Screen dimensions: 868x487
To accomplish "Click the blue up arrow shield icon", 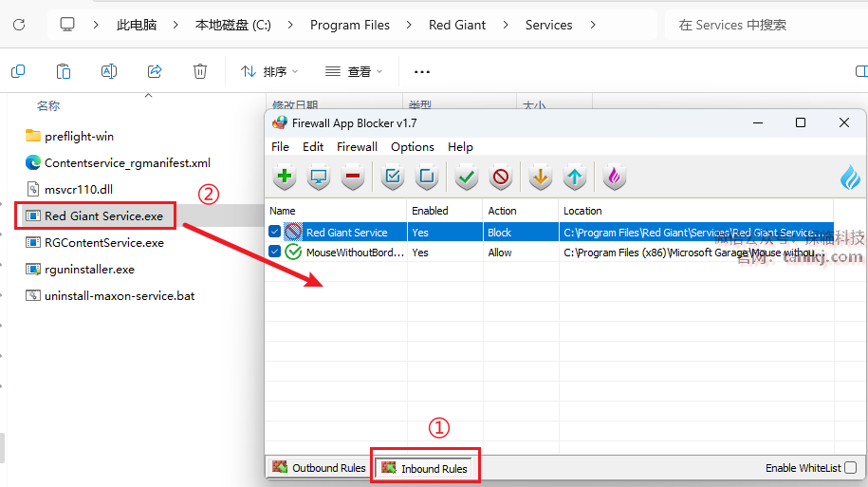I will tap(575, 177).
